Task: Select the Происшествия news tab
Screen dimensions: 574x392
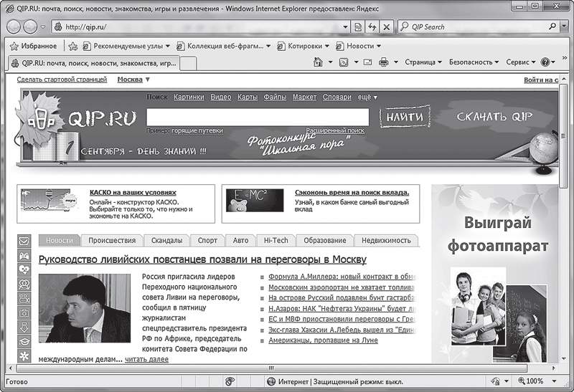Action: tap(113, 241)
